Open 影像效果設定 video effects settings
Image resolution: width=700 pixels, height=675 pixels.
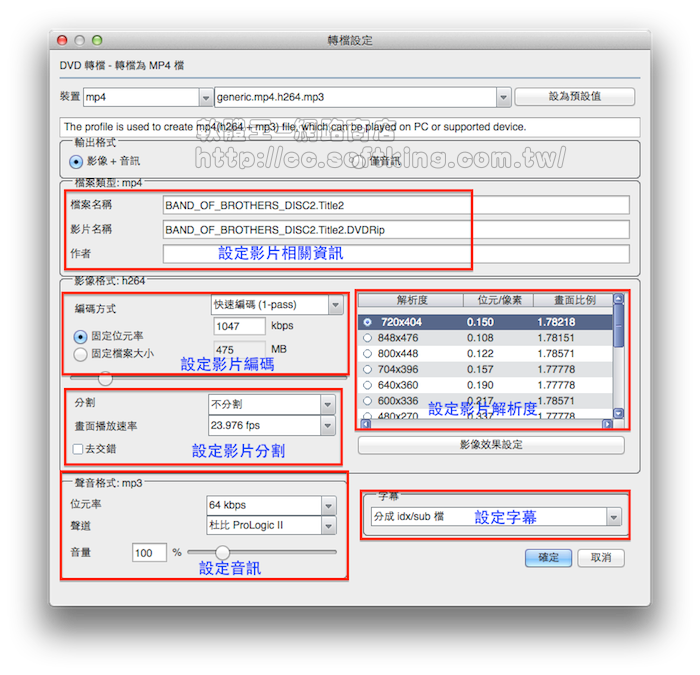(x=490, y=445)
